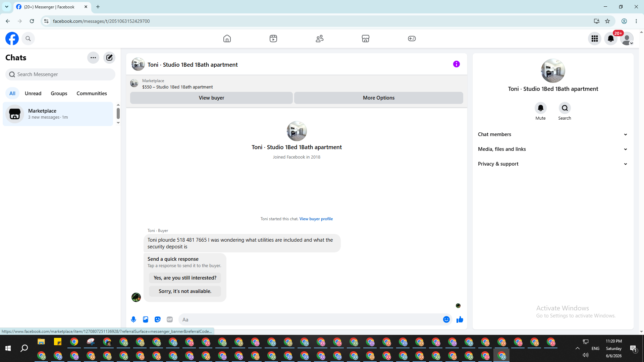Open the Video (Reels) icon
Image resolution: width=644 pixels, height=362 pixels.
(x=273, y=39)
